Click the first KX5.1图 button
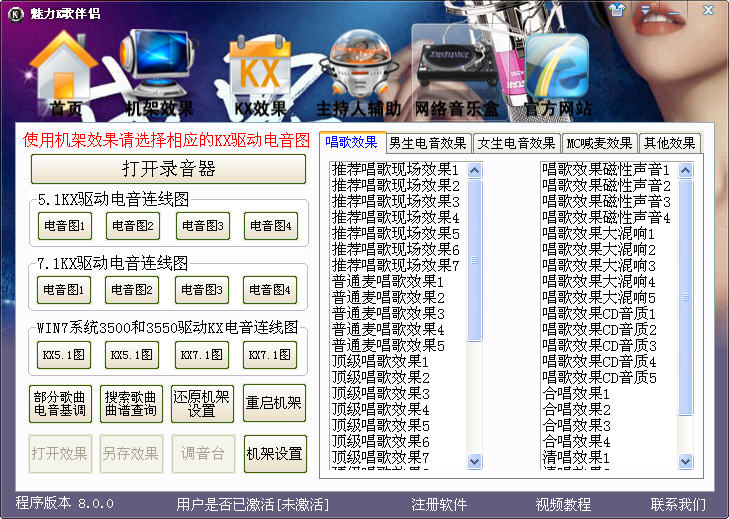Image resolution: width=729 pixels, height=519 pixels. [x=64, y=355]
